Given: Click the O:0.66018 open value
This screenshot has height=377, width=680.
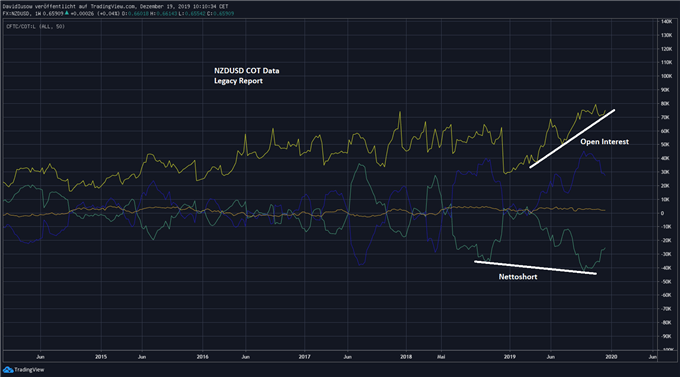Looking at the screenshot, I should tap(135, 14).
